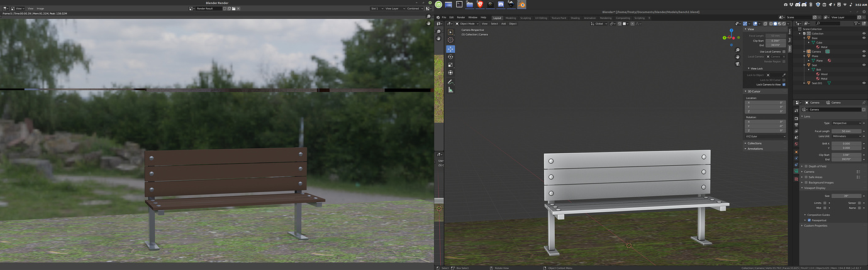The height and width of the screenshot is (270, 868).
Task: Hide the Seat object in outliner
Action: 864,65
